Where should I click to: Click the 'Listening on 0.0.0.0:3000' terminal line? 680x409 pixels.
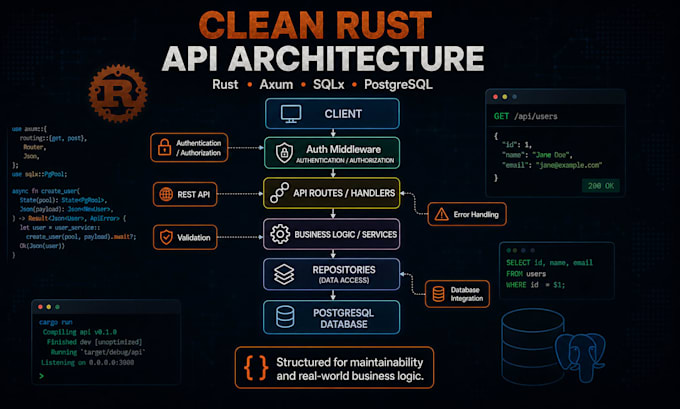tap(88, 362)
